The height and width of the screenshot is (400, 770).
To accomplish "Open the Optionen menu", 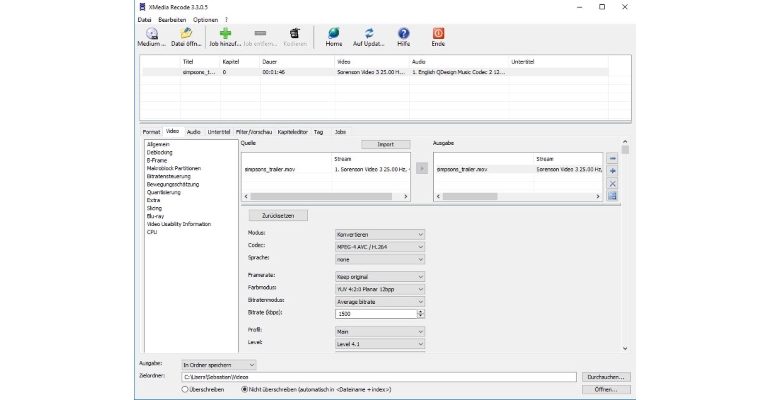I will [205, 20].
